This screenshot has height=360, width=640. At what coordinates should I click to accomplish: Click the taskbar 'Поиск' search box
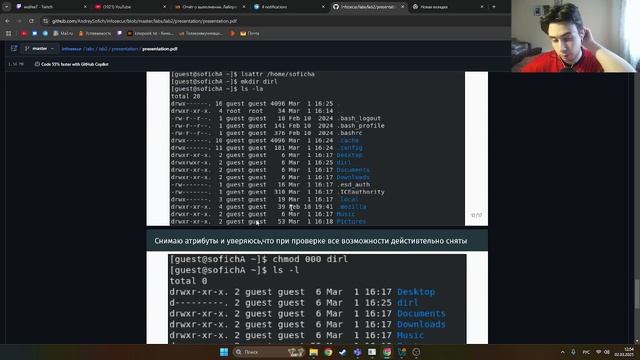[x=269, y=352]
